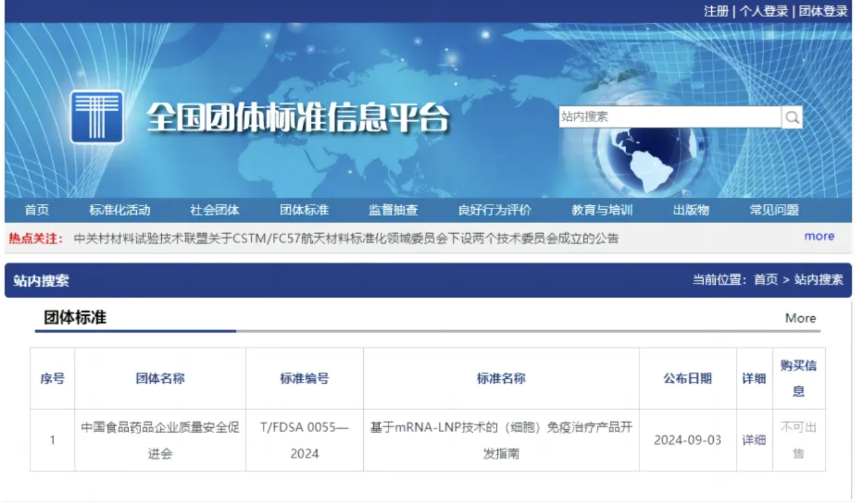Select the 团体标准 section tab
This screenshot has height=504, width=855.
75,318
